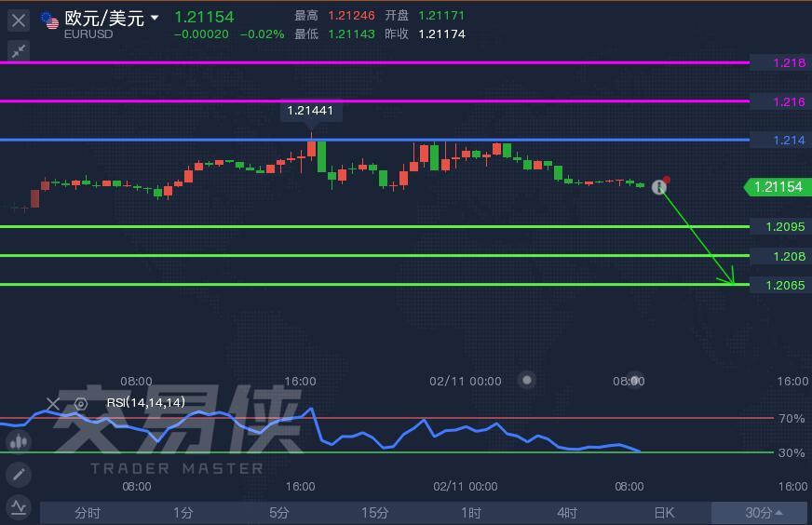Click the RSI(14,14,14) indicator label

click(145, 402)
